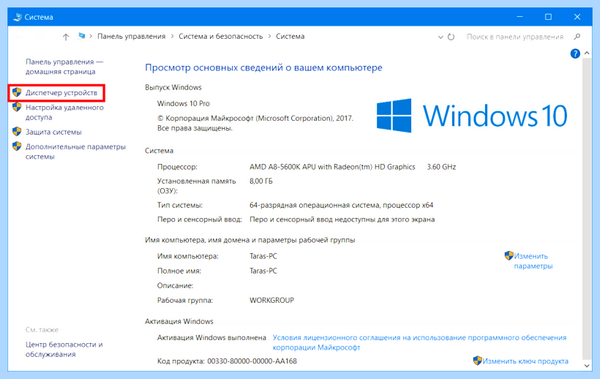600x379 pixels.
Task: Open Настройка удаленного доступа link
Action: pyautogui.click(x=64, y=112)
